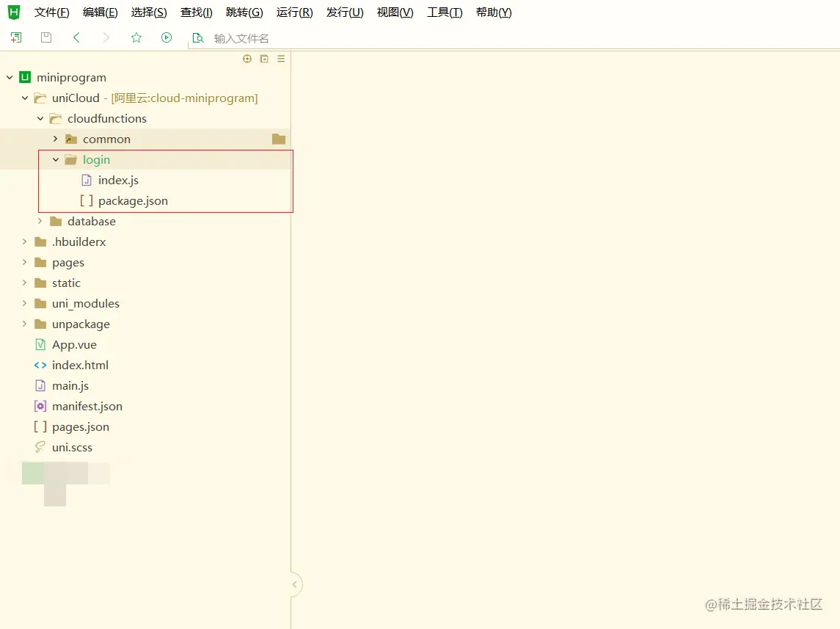Click the save file toolbar icon
This screenshot has height=629, width=840.
click(46, 37)
